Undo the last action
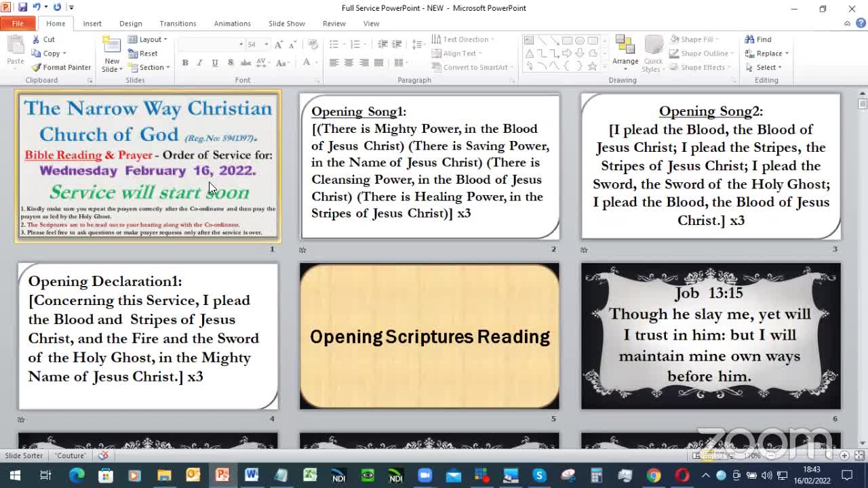Viewport: 868px width, 488px height. pyautogui.click(x=36, y=7)
